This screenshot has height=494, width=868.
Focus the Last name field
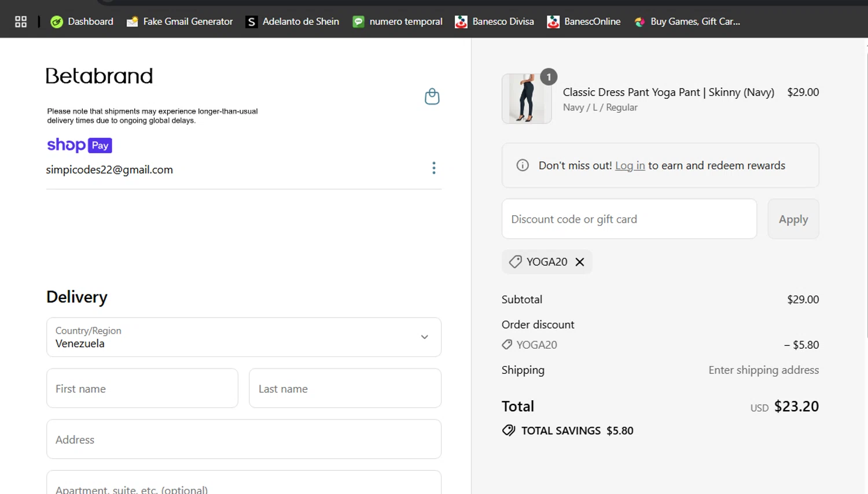tap(345, 388)
